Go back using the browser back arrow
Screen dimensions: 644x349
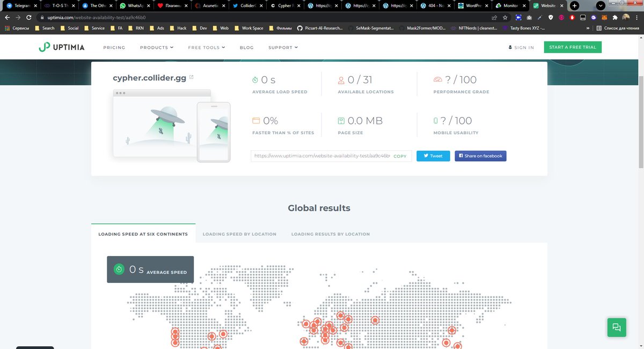pos(7,17)
